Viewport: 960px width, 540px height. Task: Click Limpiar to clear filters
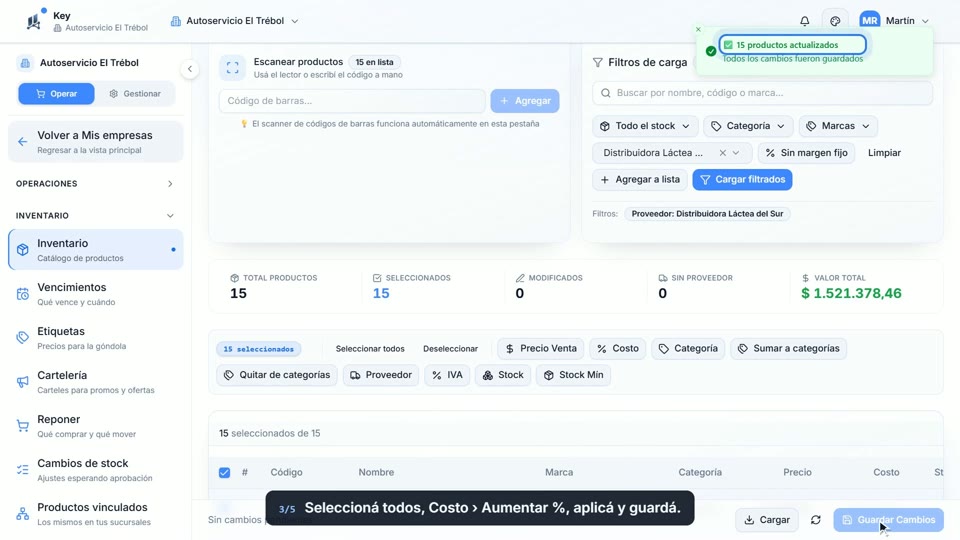click(x=884, y=153)
